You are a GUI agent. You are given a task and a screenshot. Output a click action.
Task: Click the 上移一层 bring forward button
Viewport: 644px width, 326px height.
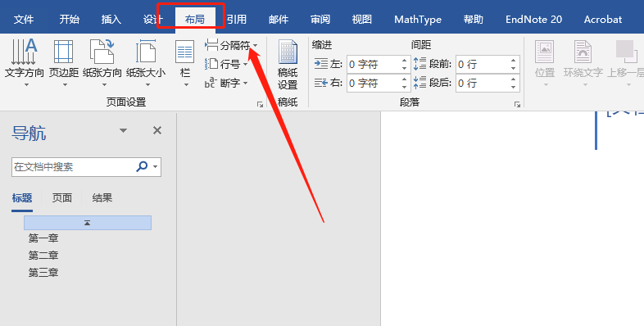coord(625,63)
